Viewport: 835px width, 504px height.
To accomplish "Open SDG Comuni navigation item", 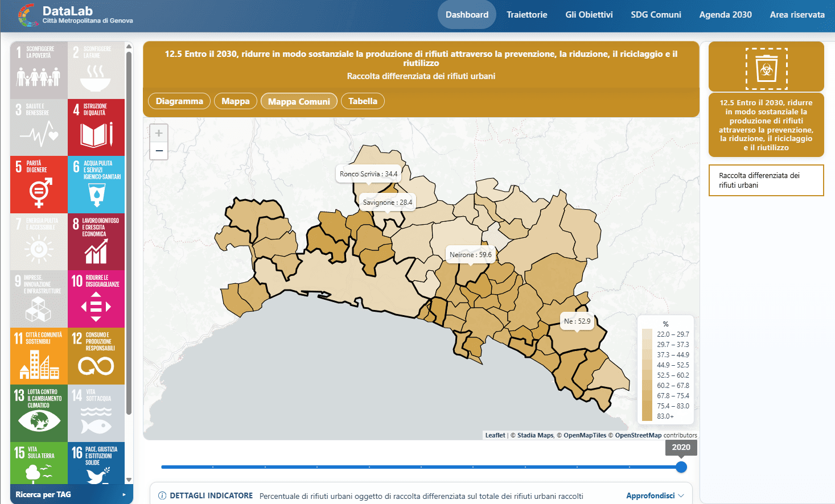I will coord(656,15).
